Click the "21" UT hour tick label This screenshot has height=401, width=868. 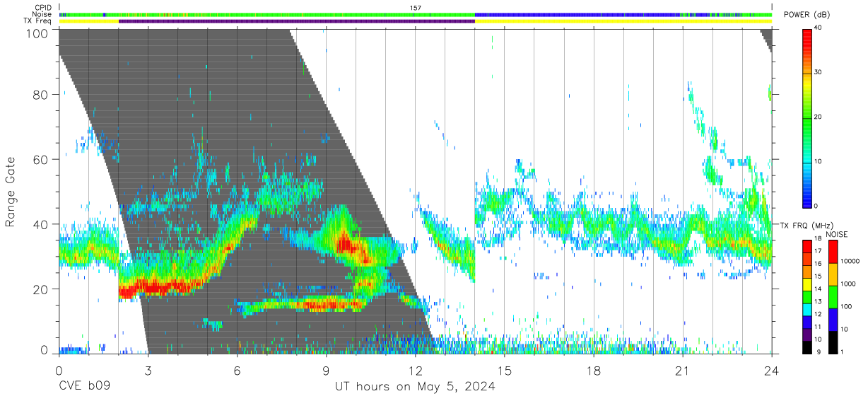tap(683, 371)
